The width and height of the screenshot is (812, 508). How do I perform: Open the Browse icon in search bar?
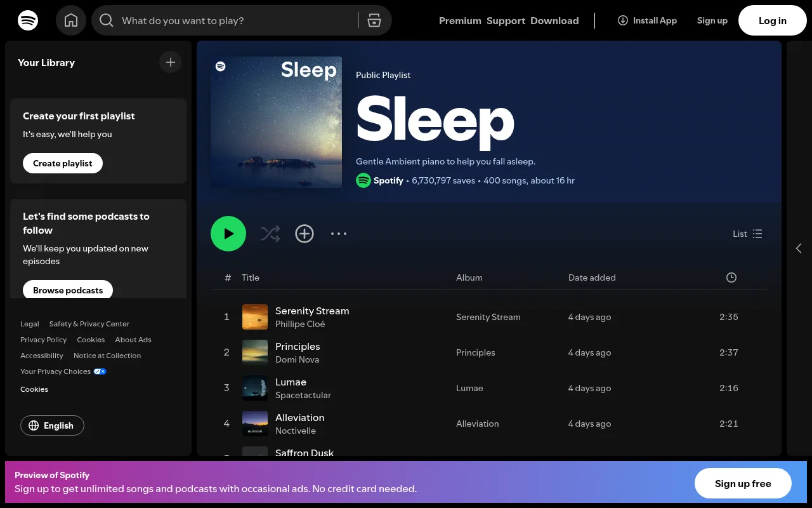(x=374, y=20)
